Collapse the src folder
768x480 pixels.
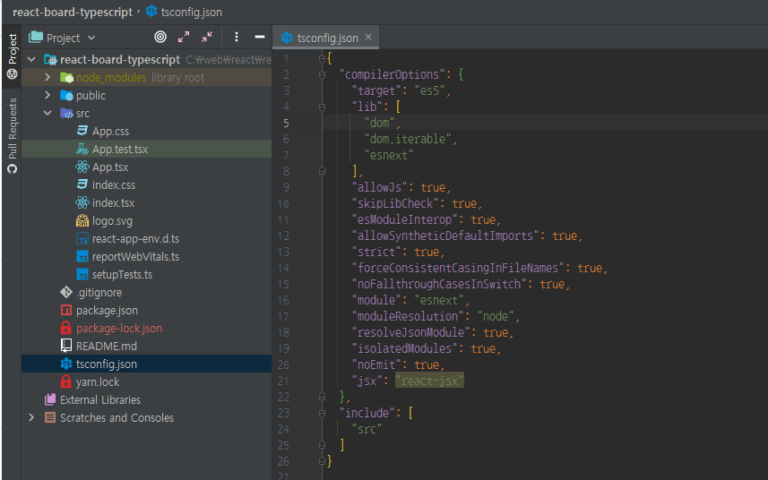(x=47, y=113)
